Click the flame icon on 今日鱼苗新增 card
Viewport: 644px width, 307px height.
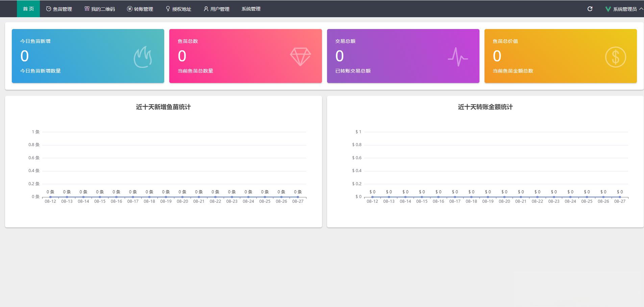point(143,57)
